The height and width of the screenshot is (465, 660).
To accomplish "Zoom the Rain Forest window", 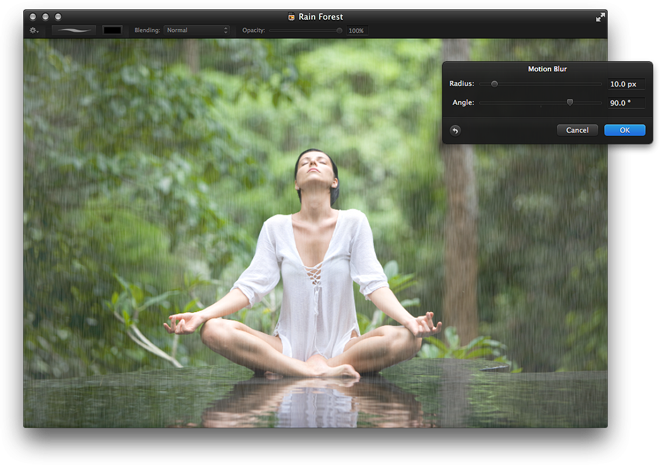I will 58,17.
